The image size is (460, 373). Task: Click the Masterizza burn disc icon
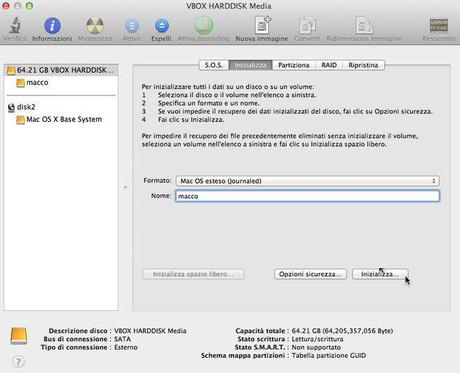click(x=95, y=25)
